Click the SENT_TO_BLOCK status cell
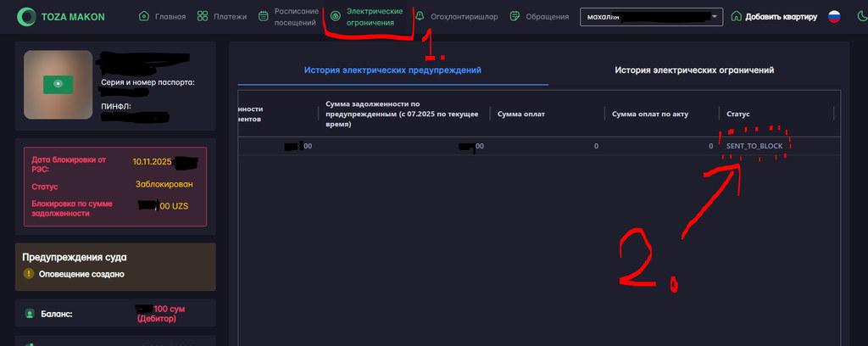 click(x=754, y=146)
